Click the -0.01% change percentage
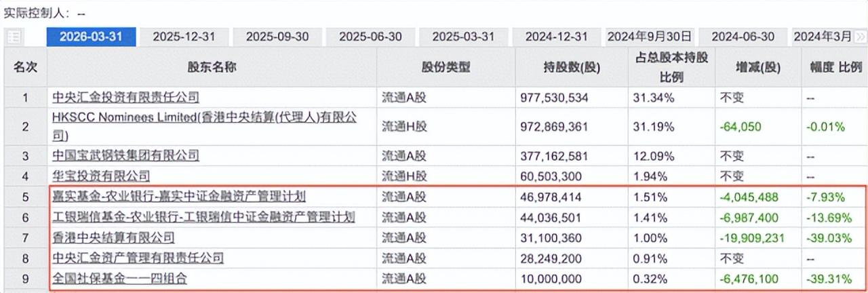868x293 pixels. point(825,126)
